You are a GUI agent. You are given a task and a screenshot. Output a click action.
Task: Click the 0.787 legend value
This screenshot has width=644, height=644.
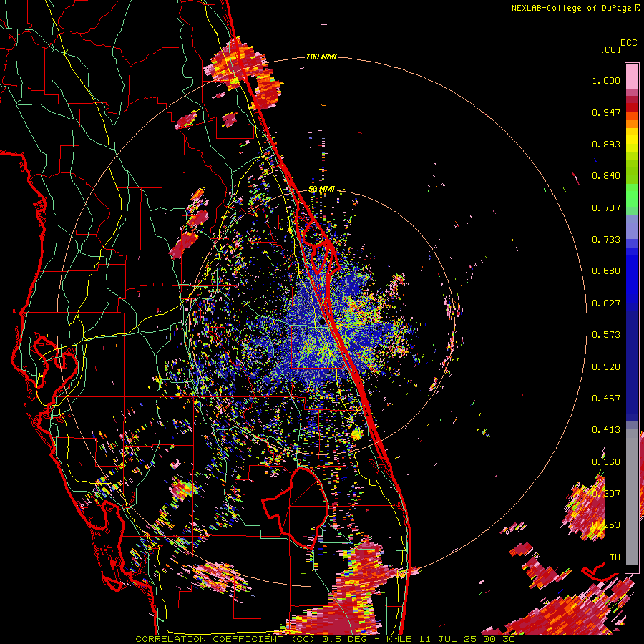point(606,208)
